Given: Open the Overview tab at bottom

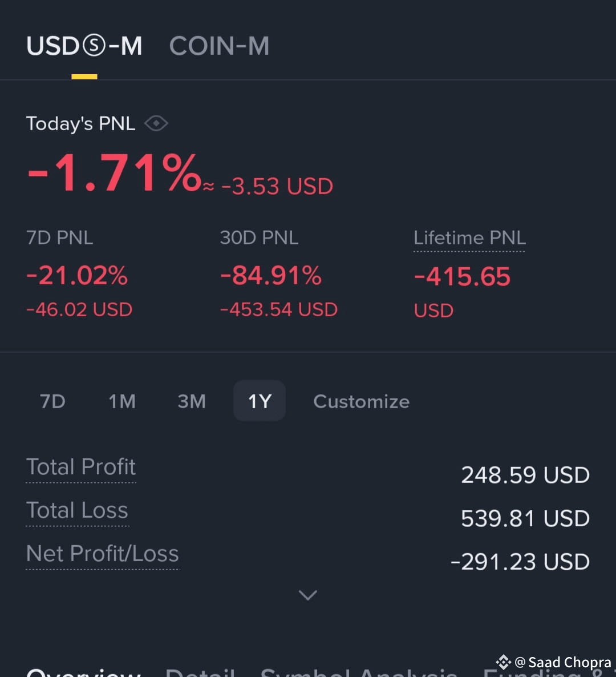Looking at the screenshot, I should tap(84, 672).
